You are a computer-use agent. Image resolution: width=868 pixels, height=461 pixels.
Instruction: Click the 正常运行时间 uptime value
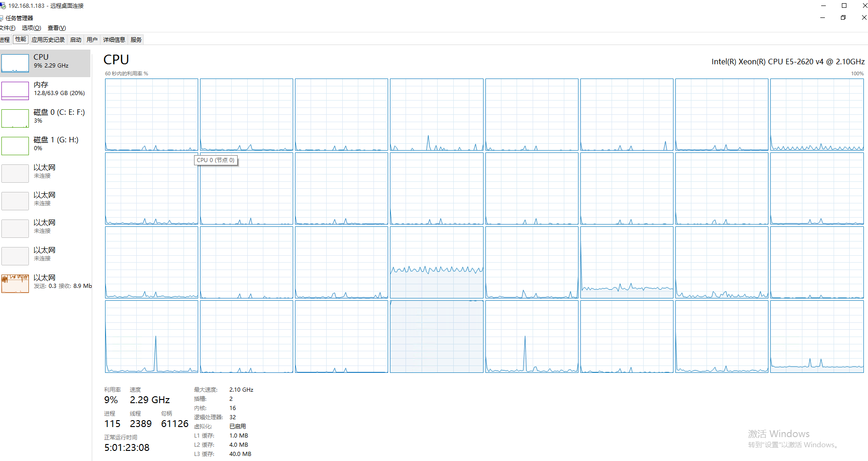pyautogui.click(x=127, y=447)
